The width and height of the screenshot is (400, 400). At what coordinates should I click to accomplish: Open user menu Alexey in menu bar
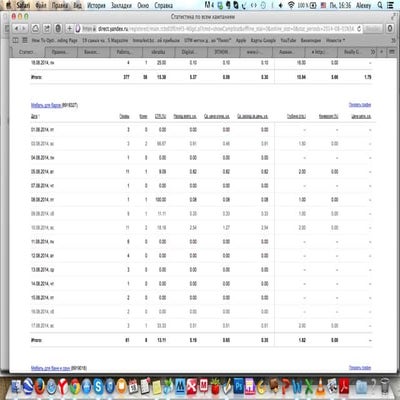(363, 5)
